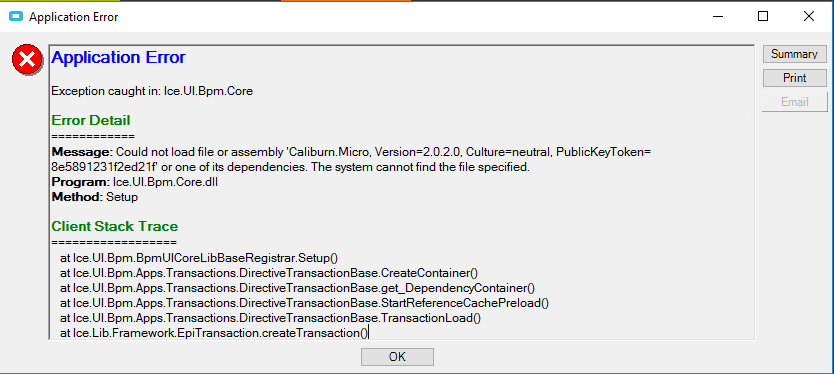
Task: Maximize the Application Error window
Action: coord(763,16)
